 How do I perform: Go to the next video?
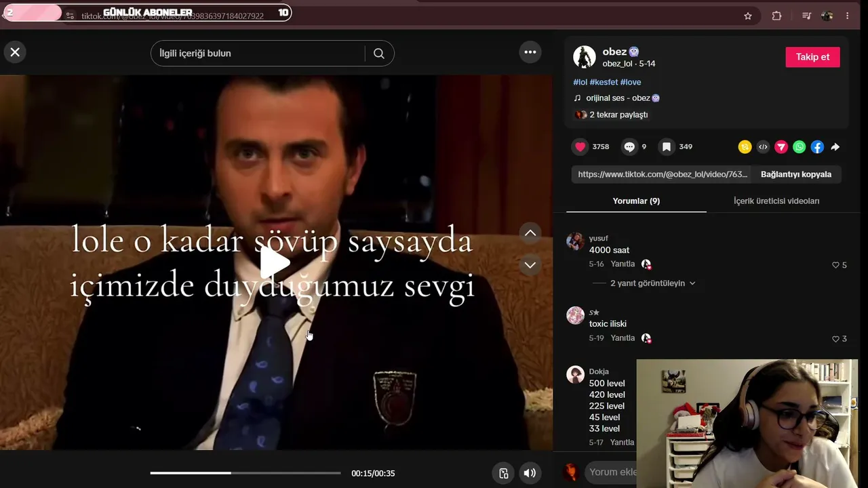coord(530,265)
